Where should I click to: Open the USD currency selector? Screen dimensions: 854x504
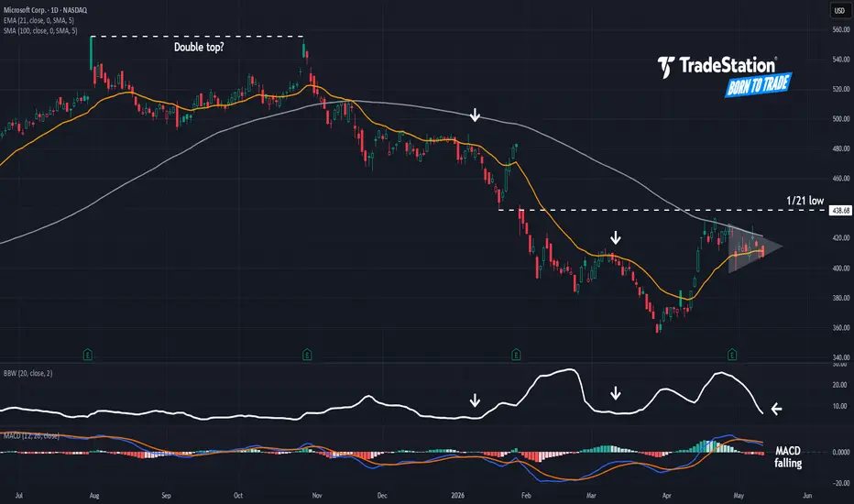(840, 10)
